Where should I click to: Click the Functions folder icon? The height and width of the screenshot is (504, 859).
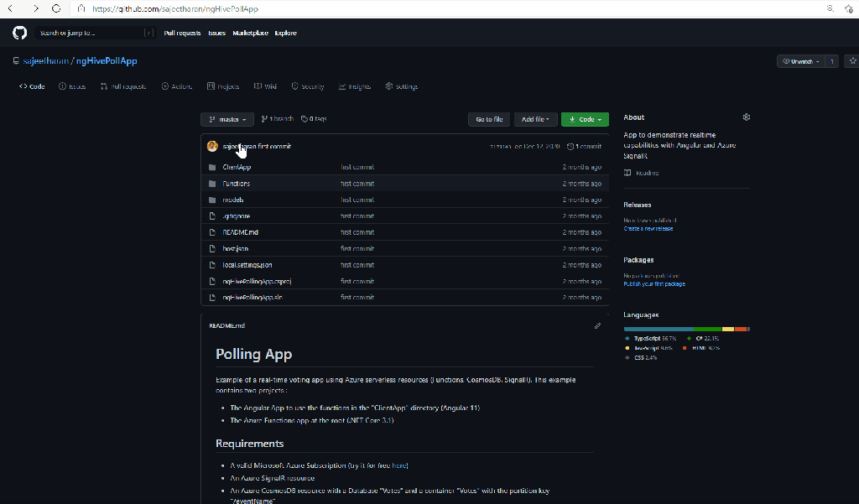[212, 184]
